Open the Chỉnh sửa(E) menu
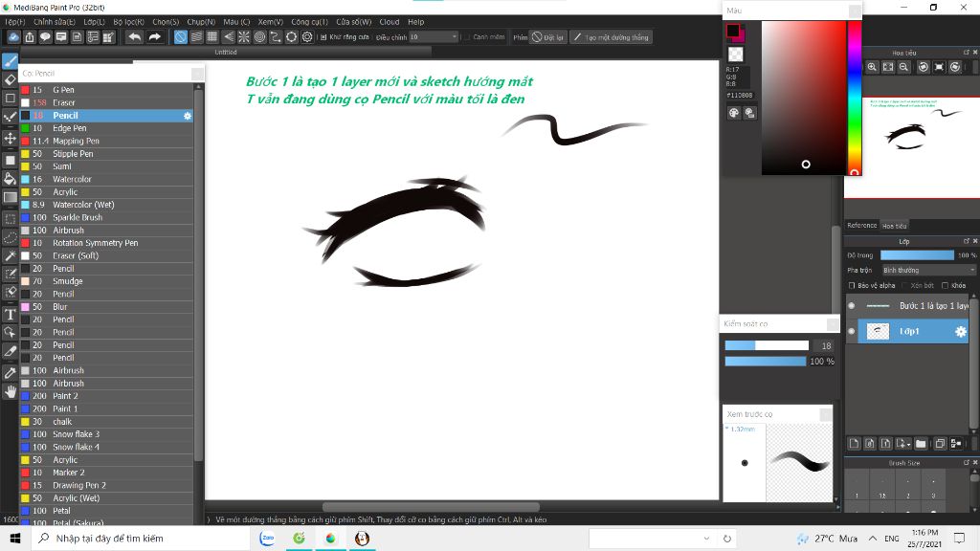Screen dimensions: 980x551 tap(55, 22)
